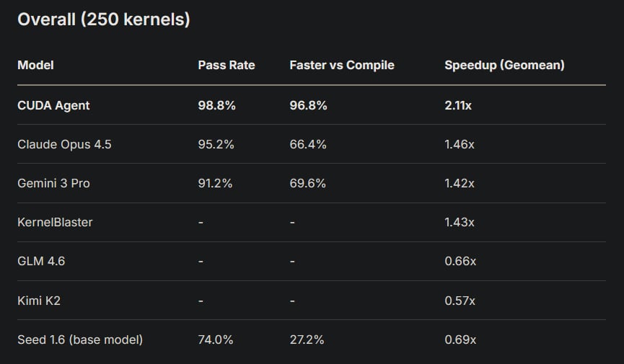Click CUDA Agent's 98.8% pass rate

[216, 105]
